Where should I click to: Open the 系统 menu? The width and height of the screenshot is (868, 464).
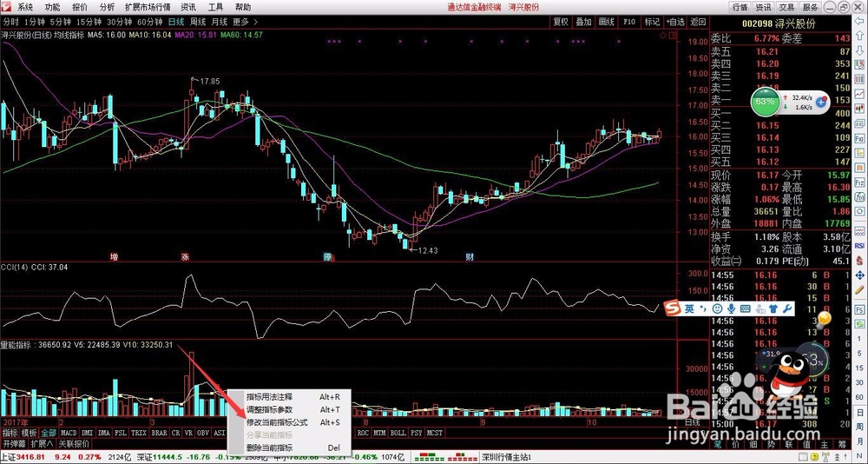[24, 7]
